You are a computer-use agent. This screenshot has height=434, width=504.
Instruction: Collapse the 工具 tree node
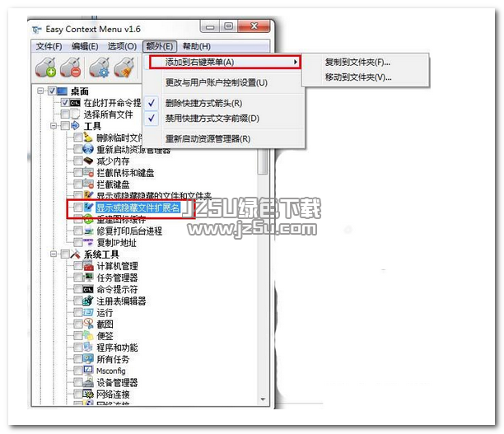pyautogui.click(x=54, y=126)
